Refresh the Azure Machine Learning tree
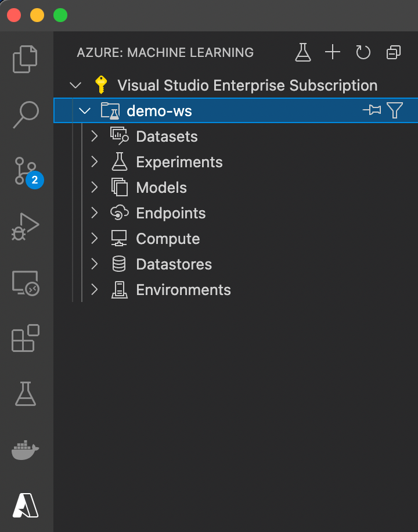This screenshot has width=418, height=532. [x=363, y=52]
